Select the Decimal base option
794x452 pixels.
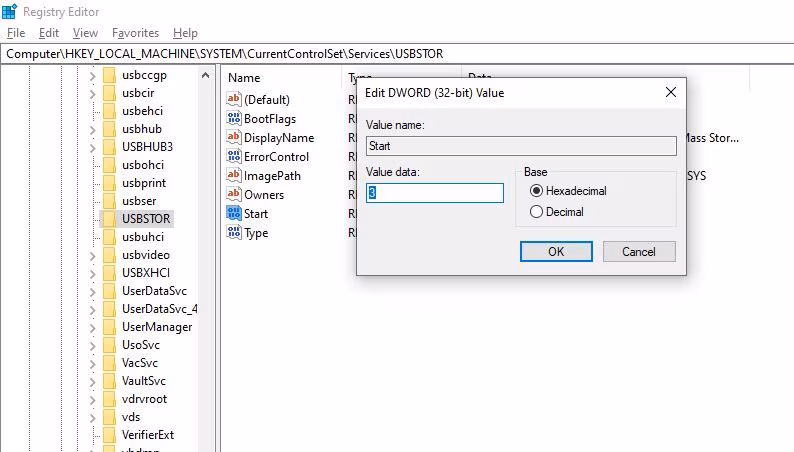[537, 212]
